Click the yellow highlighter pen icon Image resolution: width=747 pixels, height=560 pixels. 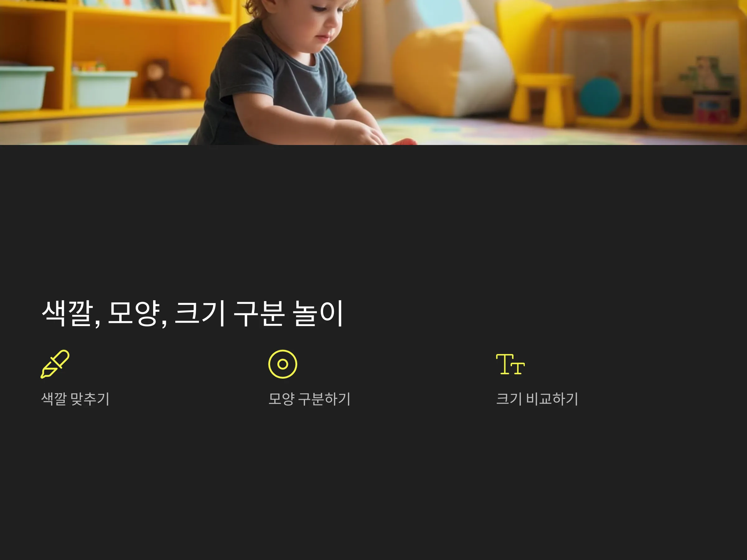pos(55,364)
